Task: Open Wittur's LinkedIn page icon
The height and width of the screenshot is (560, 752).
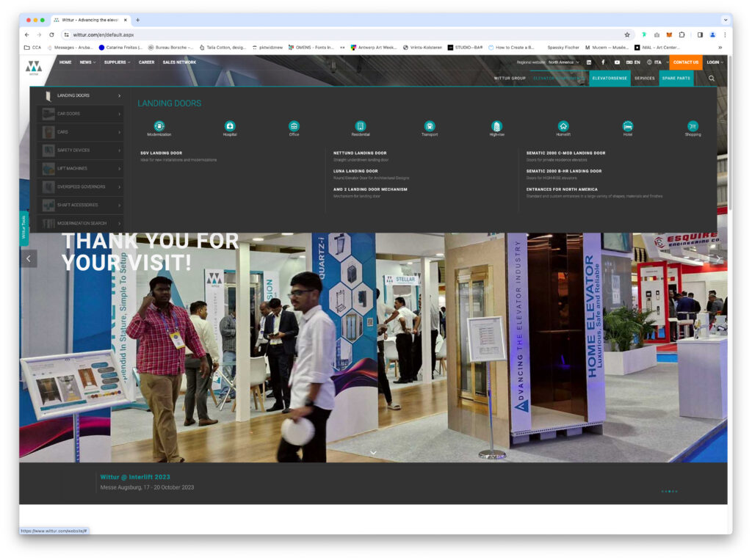Action: [589, 62]
